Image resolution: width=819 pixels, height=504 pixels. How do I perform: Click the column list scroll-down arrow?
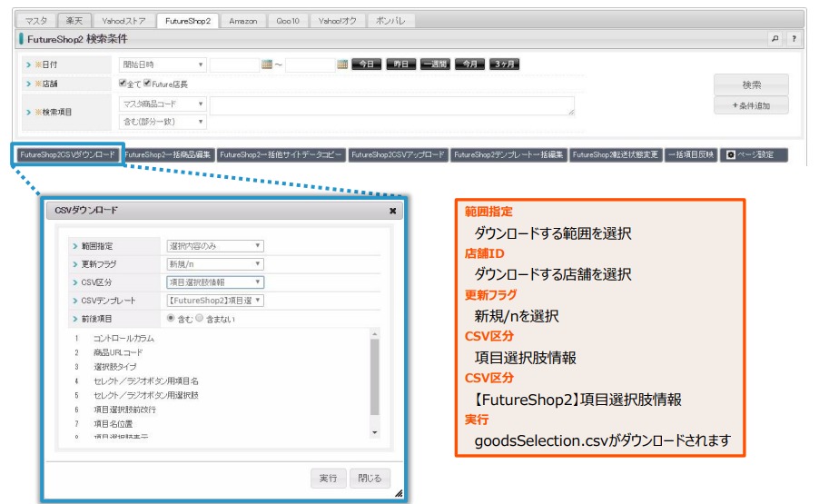[374, 432]
